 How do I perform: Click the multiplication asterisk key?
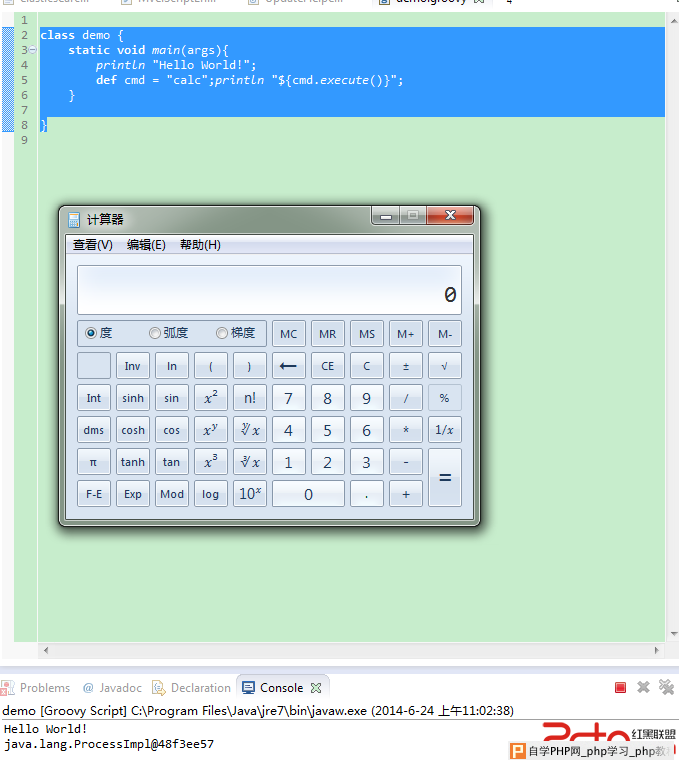click(x=406, y=430)
